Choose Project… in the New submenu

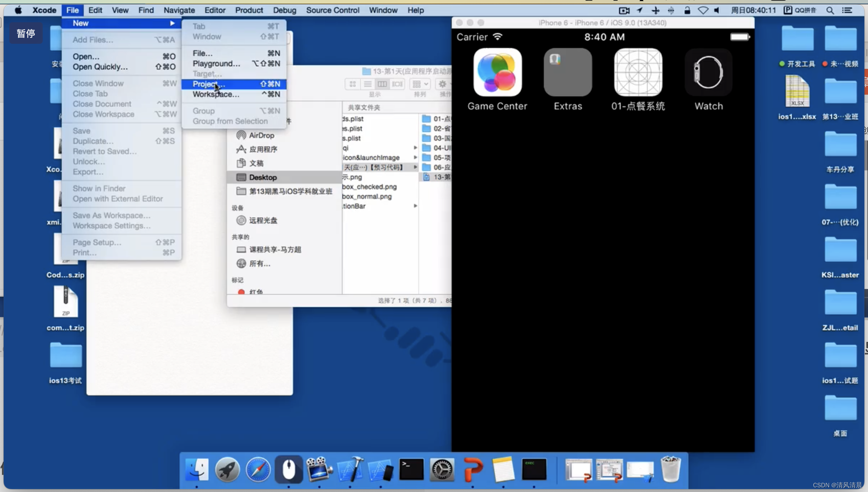pyautogui.click(x=234, y=84)
